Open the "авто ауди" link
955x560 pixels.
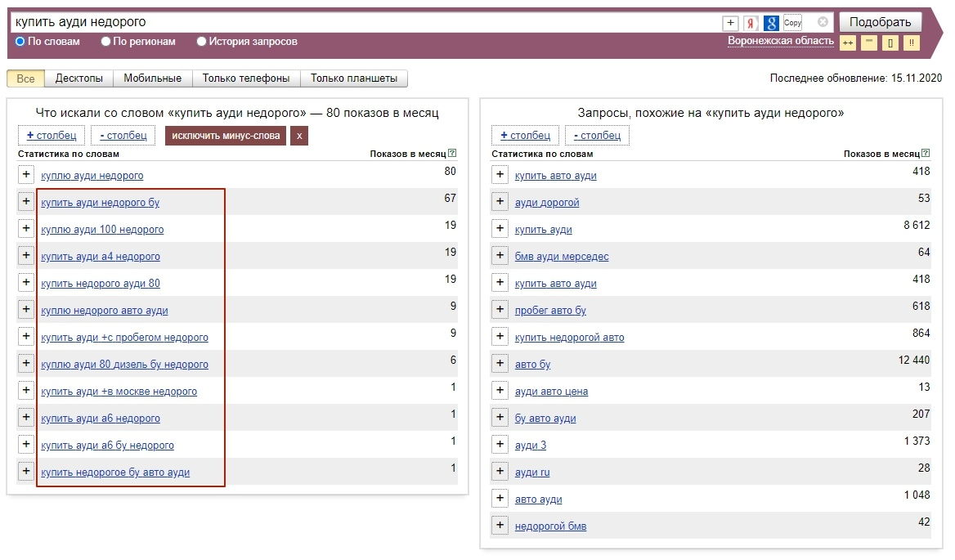pos(538,500)
